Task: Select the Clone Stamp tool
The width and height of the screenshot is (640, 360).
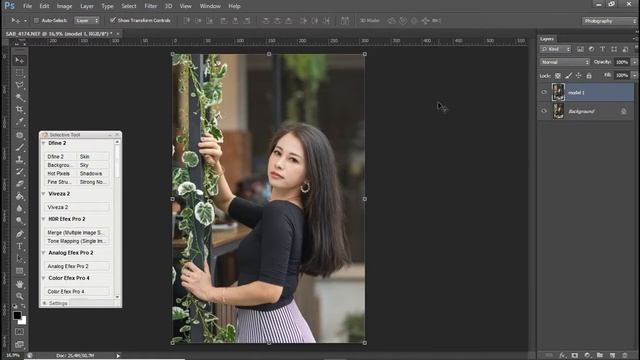Action: point(19,160)
